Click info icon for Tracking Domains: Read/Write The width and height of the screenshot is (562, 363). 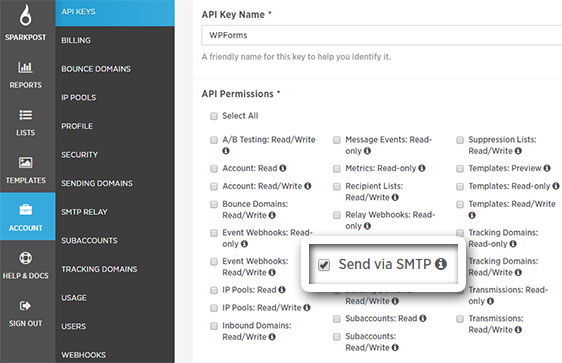click(x=518, y=272)
